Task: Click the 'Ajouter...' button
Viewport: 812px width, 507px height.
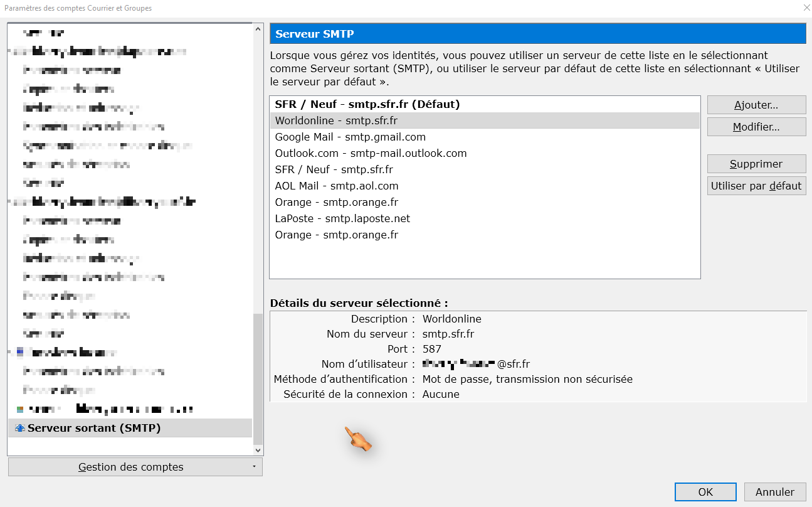Action: pyautogui.click(x=756, y=104)
